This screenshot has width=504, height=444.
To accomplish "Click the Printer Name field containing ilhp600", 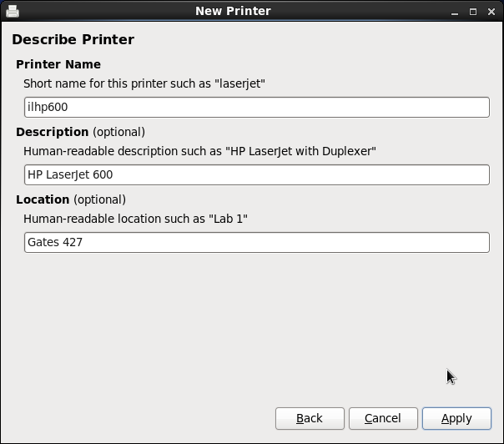I will tap(257, 108).
